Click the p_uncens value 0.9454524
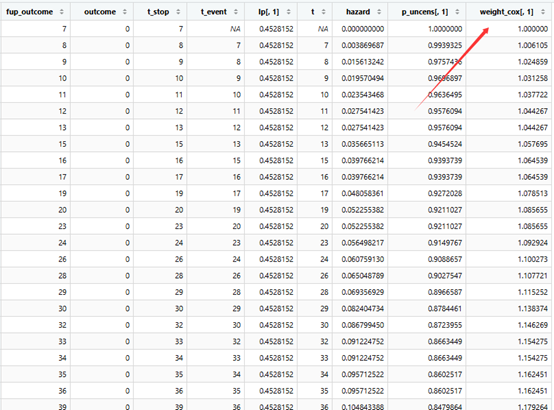 (445, 144)
